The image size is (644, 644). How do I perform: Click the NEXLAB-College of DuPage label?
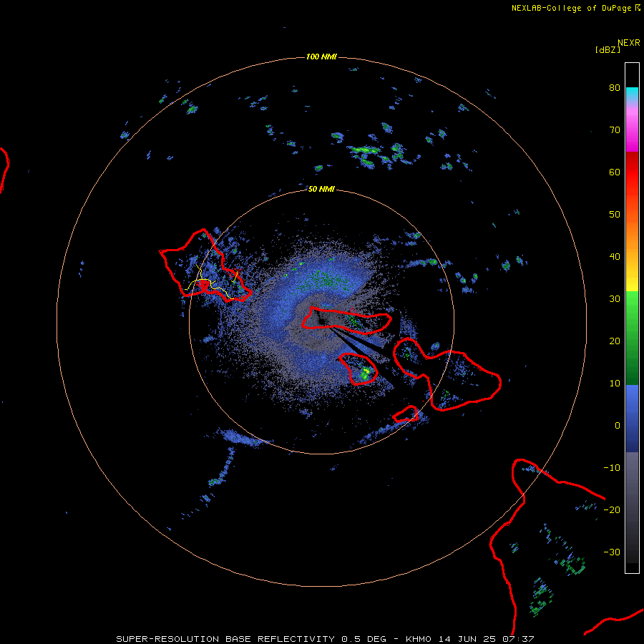(x=571, y=8)
